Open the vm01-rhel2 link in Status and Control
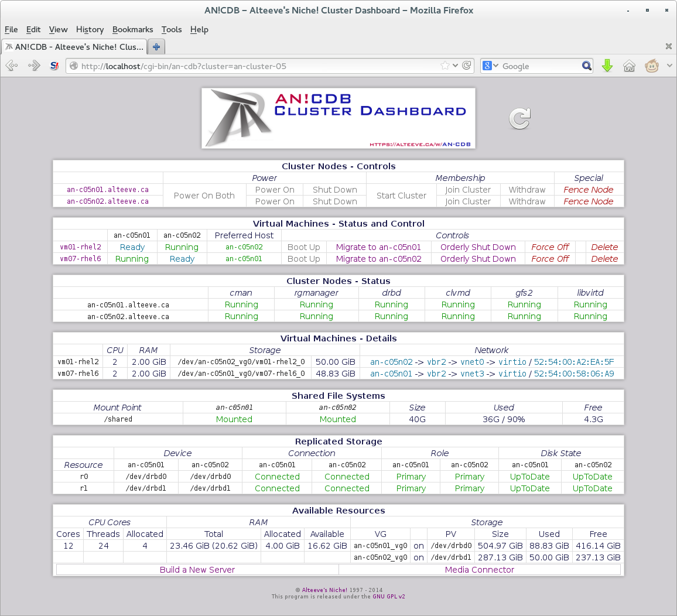 point(80,247)
